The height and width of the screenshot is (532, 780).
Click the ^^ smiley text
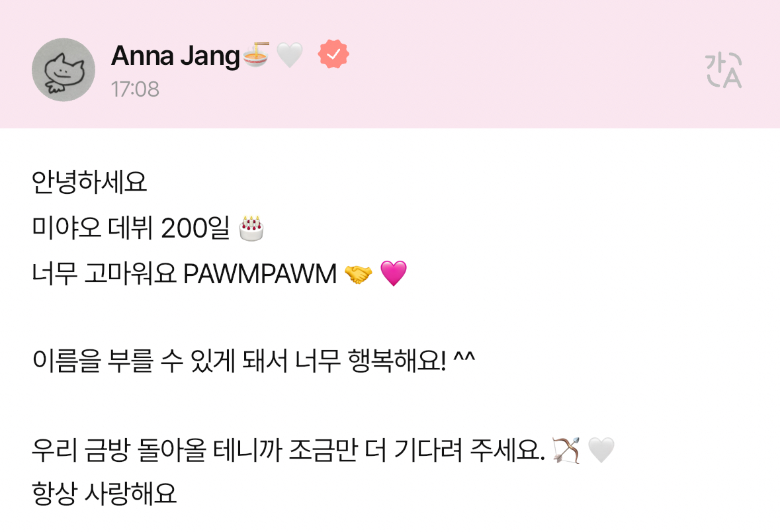click(464, 358)
